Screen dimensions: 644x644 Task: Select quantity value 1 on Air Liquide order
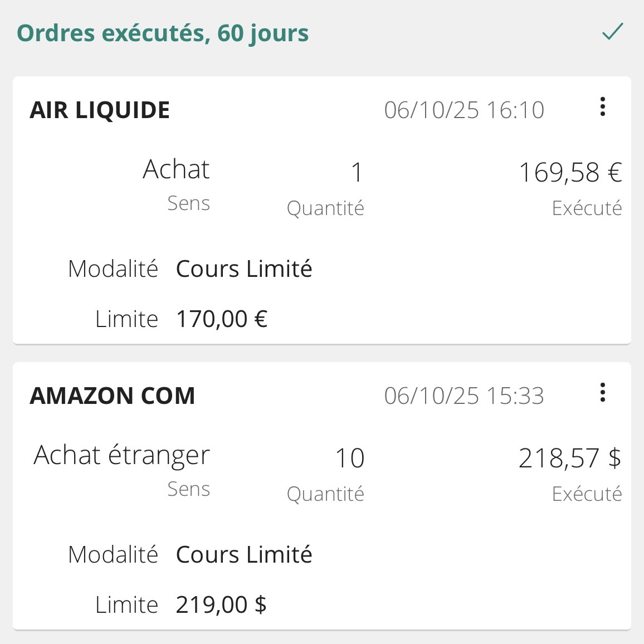pos(357,172)
